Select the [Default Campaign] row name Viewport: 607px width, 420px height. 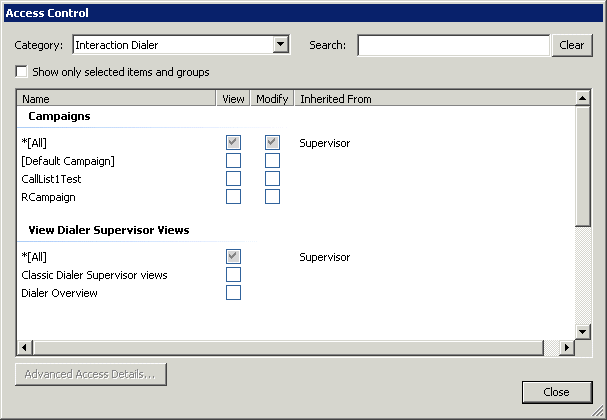click(x=68, y=161)
